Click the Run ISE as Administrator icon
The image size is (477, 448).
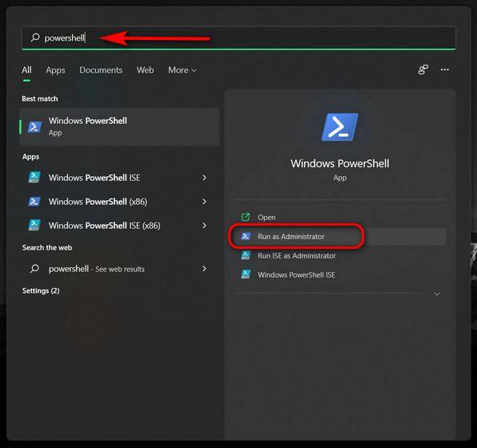(x=246, y=255)
